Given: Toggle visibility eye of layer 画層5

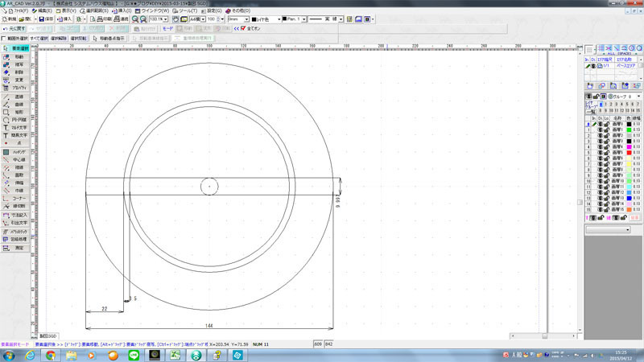Looking at the screenshot, I should pyautogui.click(x=600, y=153).
